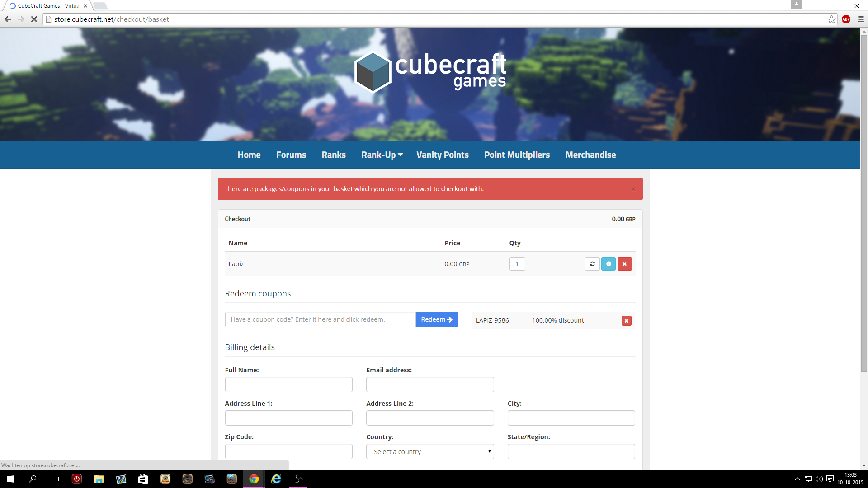Screen dimensions: 868x488
Task: Expand the Rank-Up dropdown menu
Action: (x=382, y=155)
